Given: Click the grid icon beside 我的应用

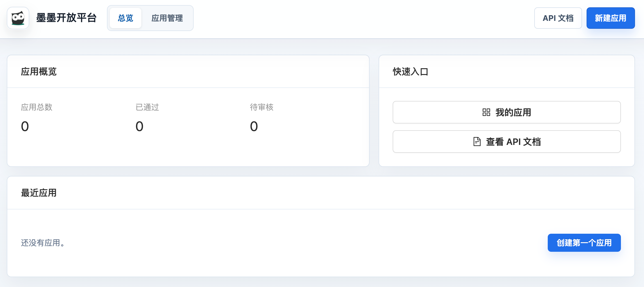Looking at the screenshot, I should (x=486, y=112).
